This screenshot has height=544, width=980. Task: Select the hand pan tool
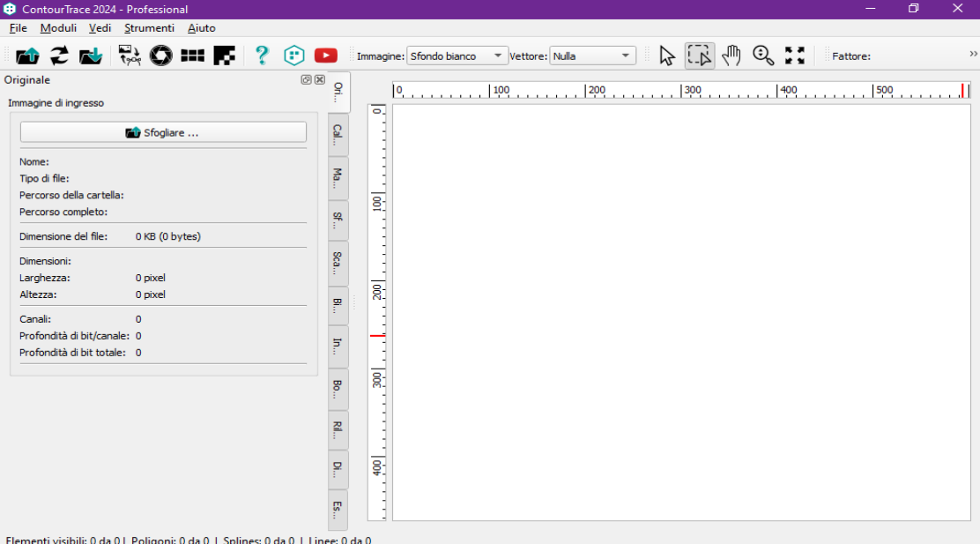731,56
